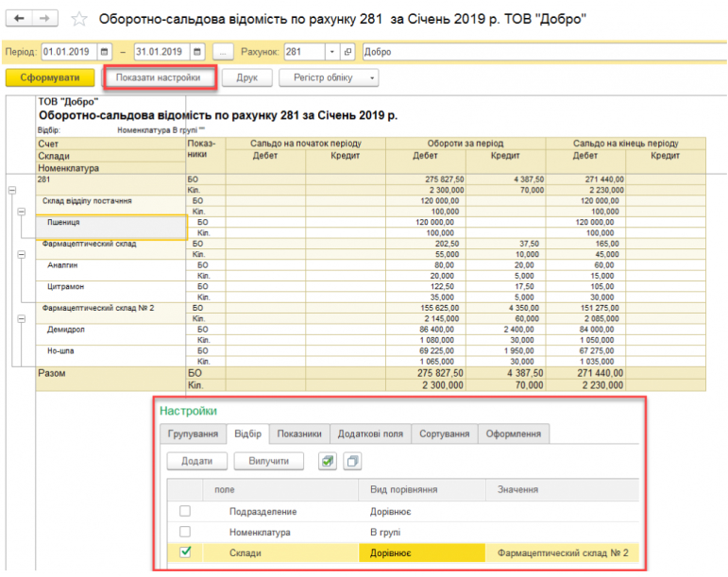The height and width of the screenshot is (577, 728).
Task: Click Сальдо на кінець періоду column header
Action: coord(625,143)
